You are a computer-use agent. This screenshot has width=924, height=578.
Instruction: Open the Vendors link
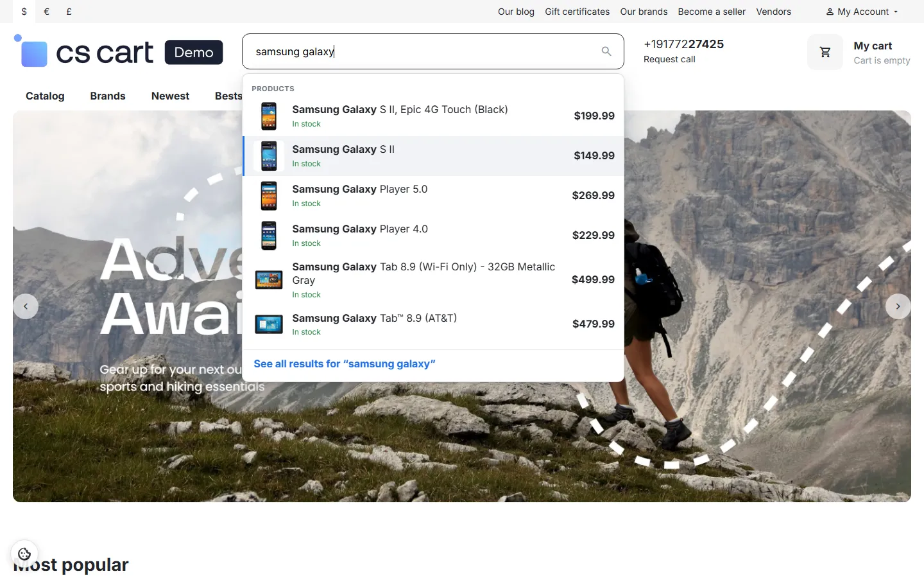tap(773, 12)
